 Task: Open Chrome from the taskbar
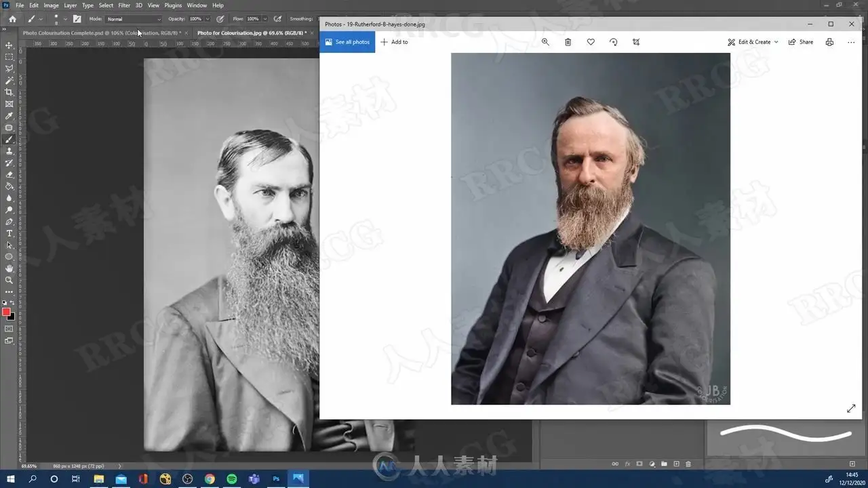click(210, 479)
